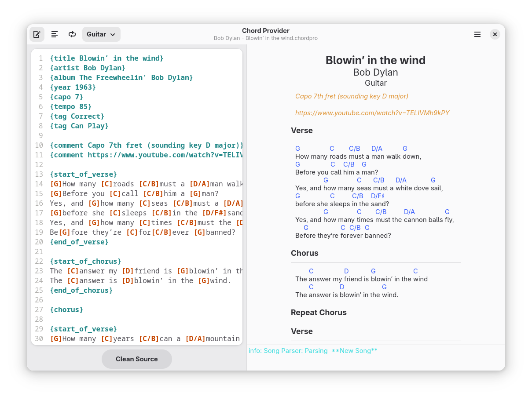Click the first Verse heading in preview

[x=302, y=131]
